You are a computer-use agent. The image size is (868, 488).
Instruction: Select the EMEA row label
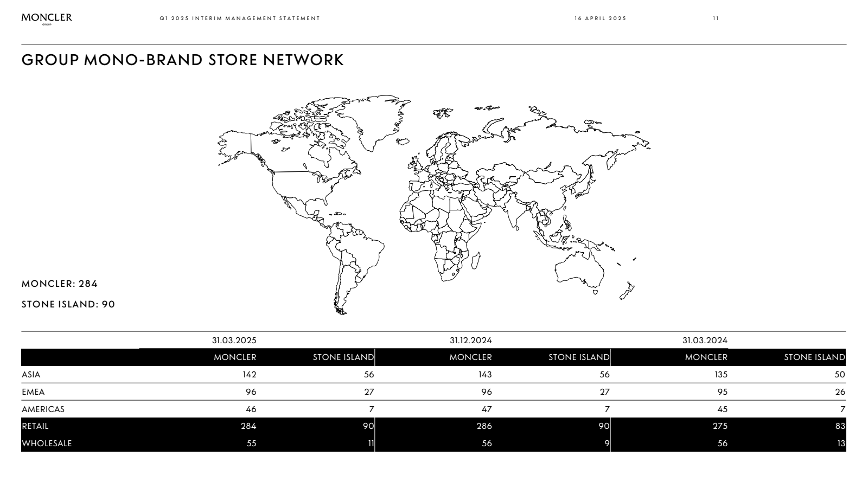(33, 392)
